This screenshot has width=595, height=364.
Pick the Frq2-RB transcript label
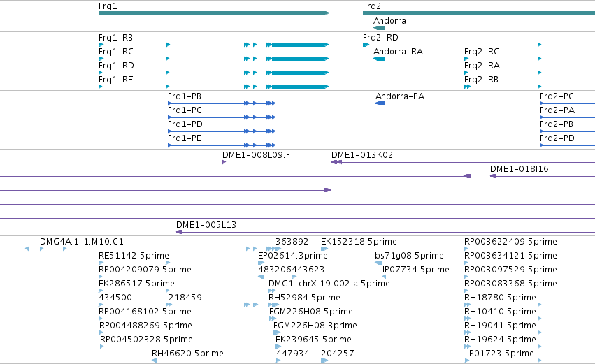[481, 80]
